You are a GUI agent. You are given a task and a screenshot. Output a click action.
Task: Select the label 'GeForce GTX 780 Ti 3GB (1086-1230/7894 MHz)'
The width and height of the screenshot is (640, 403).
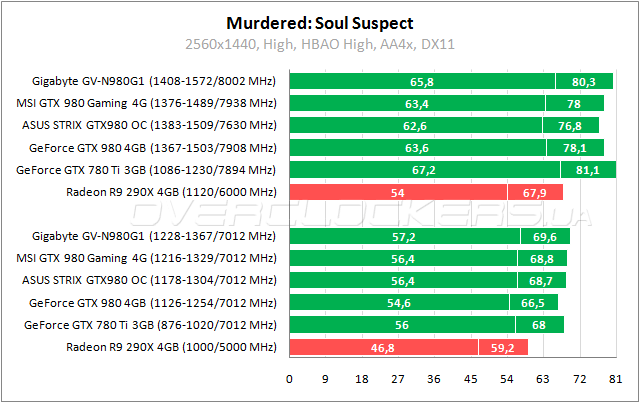(146, 170)
